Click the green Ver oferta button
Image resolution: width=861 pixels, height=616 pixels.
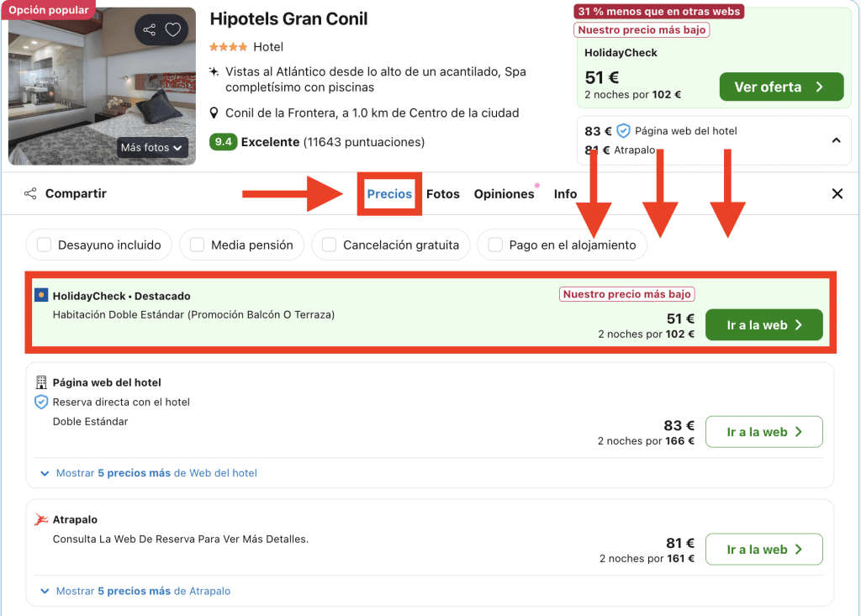coord(781,87)
